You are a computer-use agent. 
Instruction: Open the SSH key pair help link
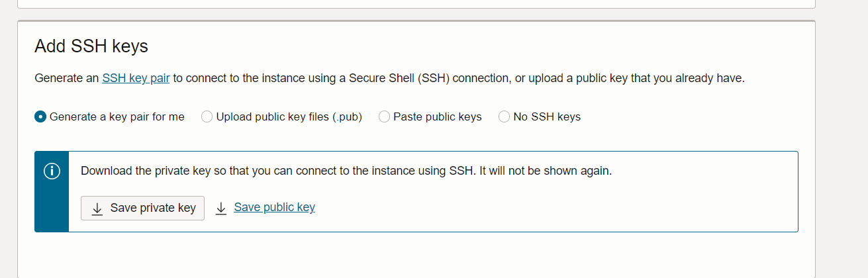136,78
